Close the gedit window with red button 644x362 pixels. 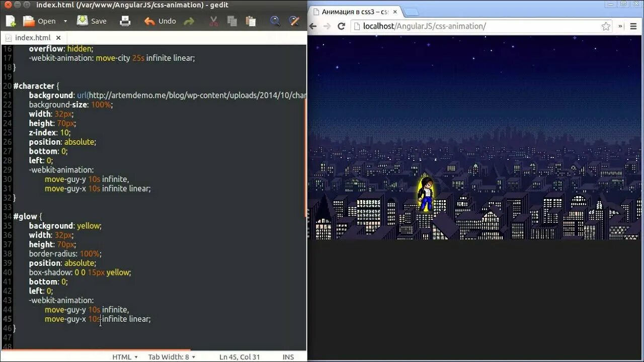pos(8,5)
